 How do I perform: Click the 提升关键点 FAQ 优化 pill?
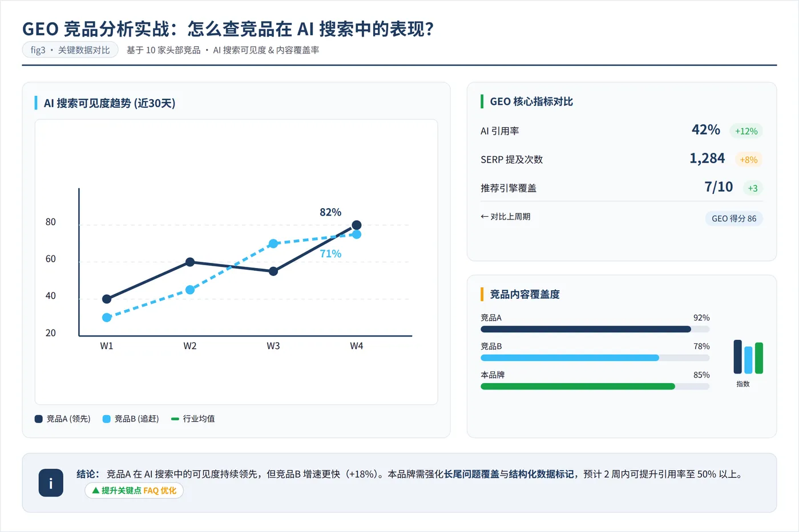click(134, 490)
